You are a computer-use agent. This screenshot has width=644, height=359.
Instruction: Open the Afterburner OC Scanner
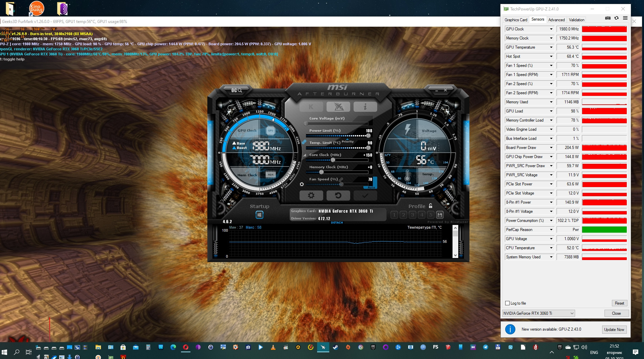point(236,90)
